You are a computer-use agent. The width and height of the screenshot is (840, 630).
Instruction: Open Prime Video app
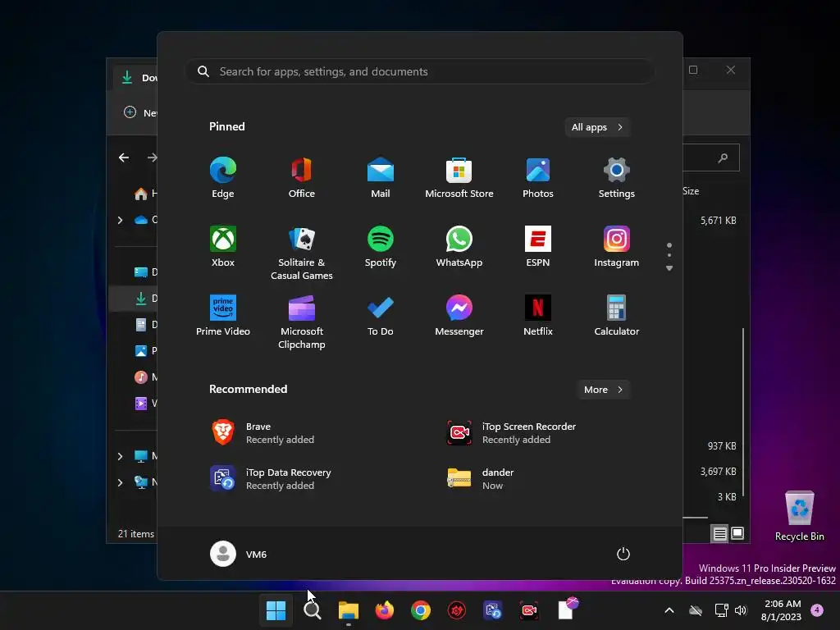(223, 316)
